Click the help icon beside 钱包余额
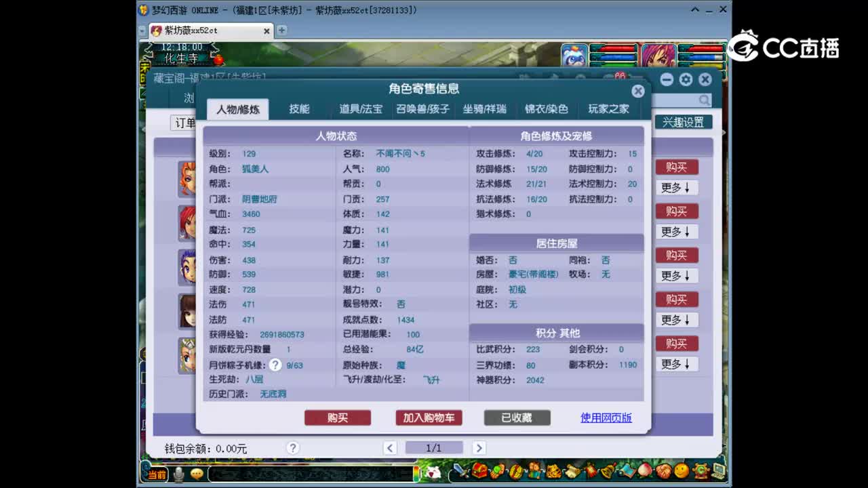This screenshot has height=488, width=868. pos(292,448)
